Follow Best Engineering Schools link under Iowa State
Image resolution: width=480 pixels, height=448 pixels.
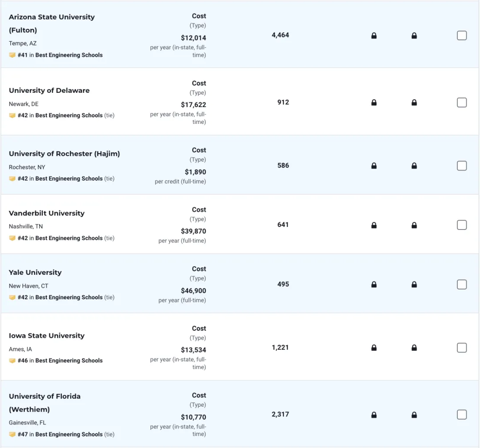(69, 361)
